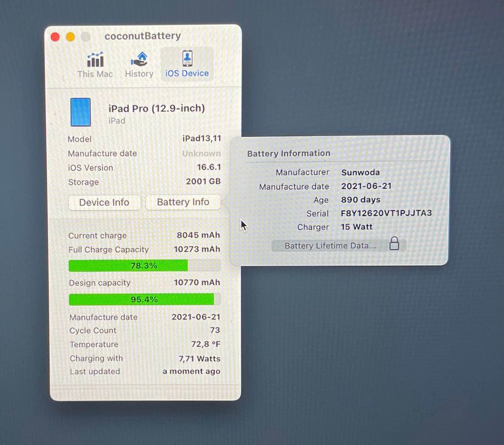Click the Last updated value a moment ago
This screenshot has width=504, height=445.
[192, 371]
